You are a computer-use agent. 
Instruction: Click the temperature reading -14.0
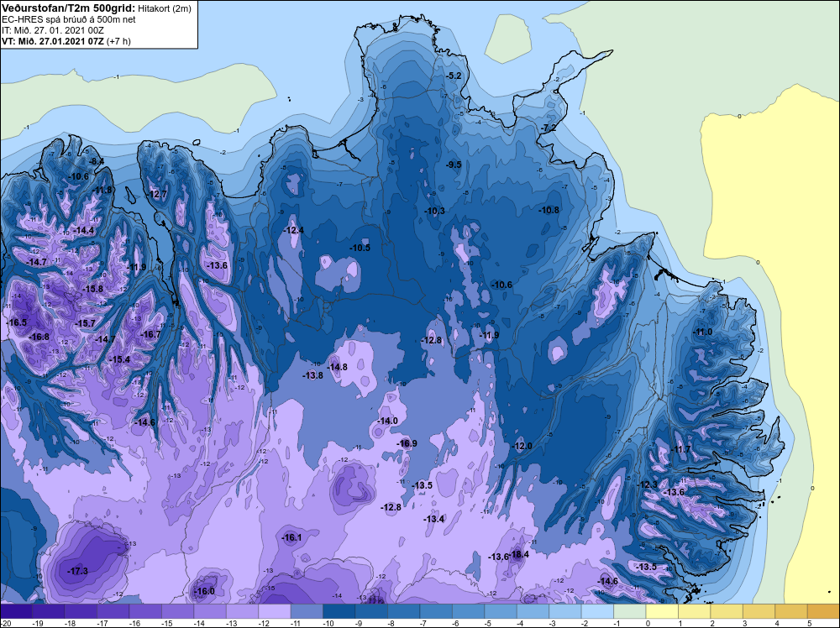(x=387, y=421)
